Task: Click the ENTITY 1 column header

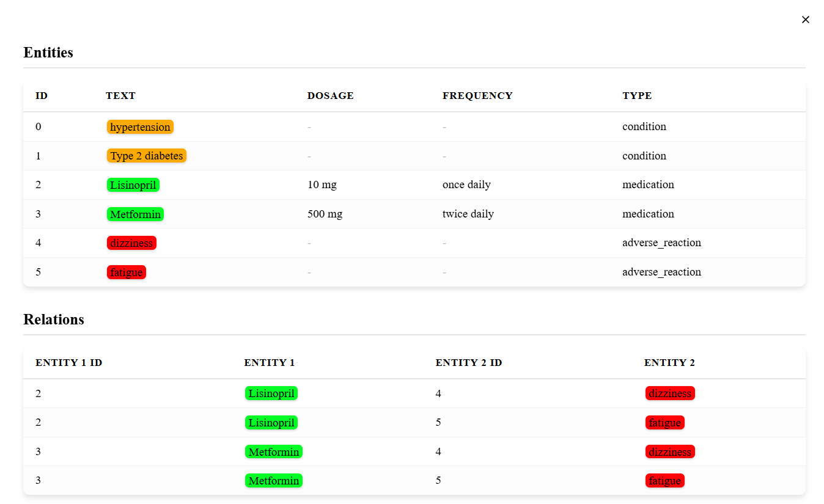Action: (270, 363)
